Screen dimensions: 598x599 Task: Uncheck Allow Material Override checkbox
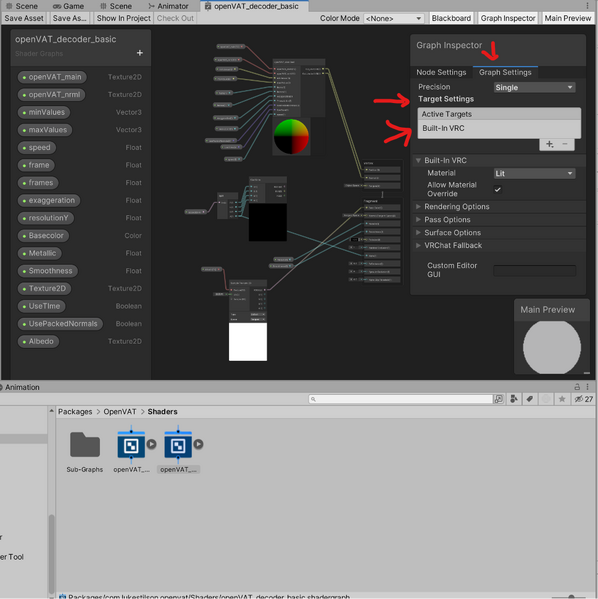tap(498, 189)
